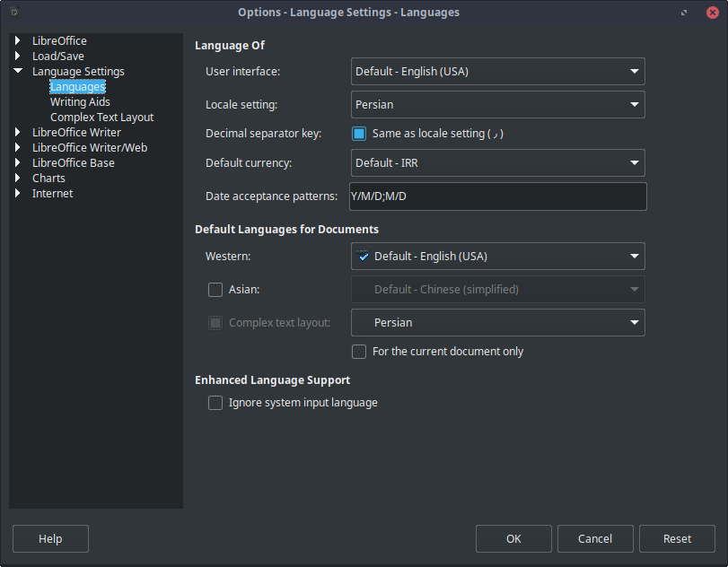Select Complex Text Layout tree item
The image size is (728, 567).
pos(101,118)
